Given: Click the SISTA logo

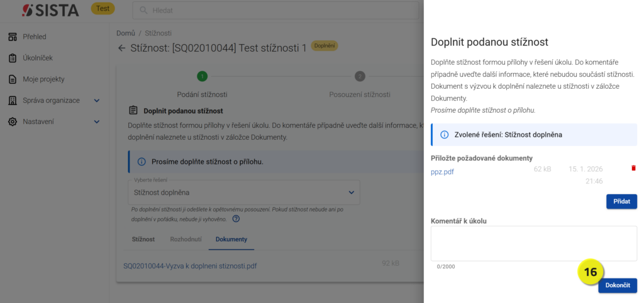Looking at the screenshot, I should pyautogui.click(x=50, y=10).
